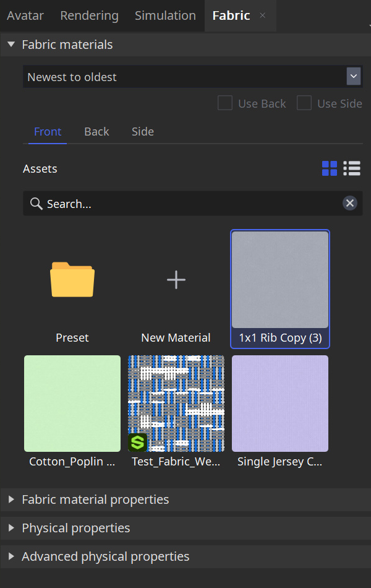This screenshot has height=588, width=371.
Task: Switch to the Back fabric view tab
Action: (x=96, y=131)
